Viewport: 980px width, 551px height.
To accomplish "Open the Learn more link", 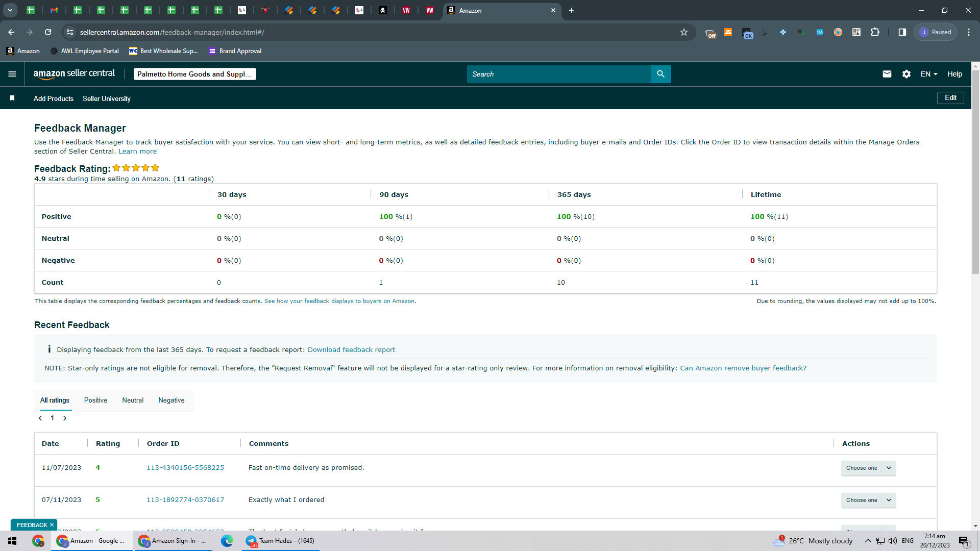I will click(x=138, y=151).
